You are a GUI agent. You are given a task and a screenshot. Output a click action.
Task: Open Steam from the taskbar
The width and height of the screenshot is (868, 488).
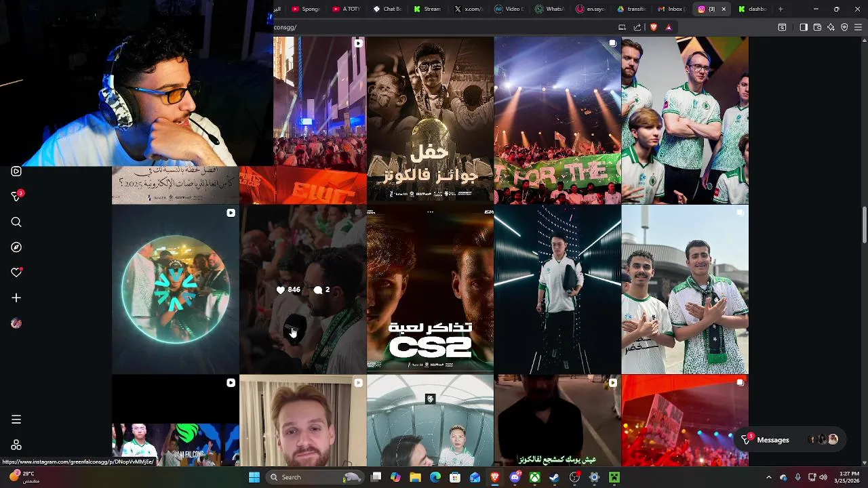(x=555, y=477)
